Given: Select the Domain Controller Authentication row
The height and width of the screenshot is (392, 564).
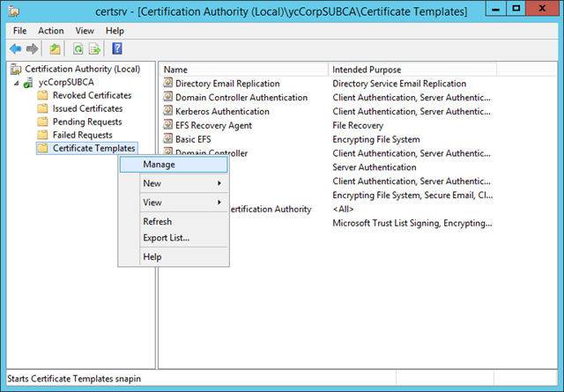Looking at the screenshot, I should 241,98.
